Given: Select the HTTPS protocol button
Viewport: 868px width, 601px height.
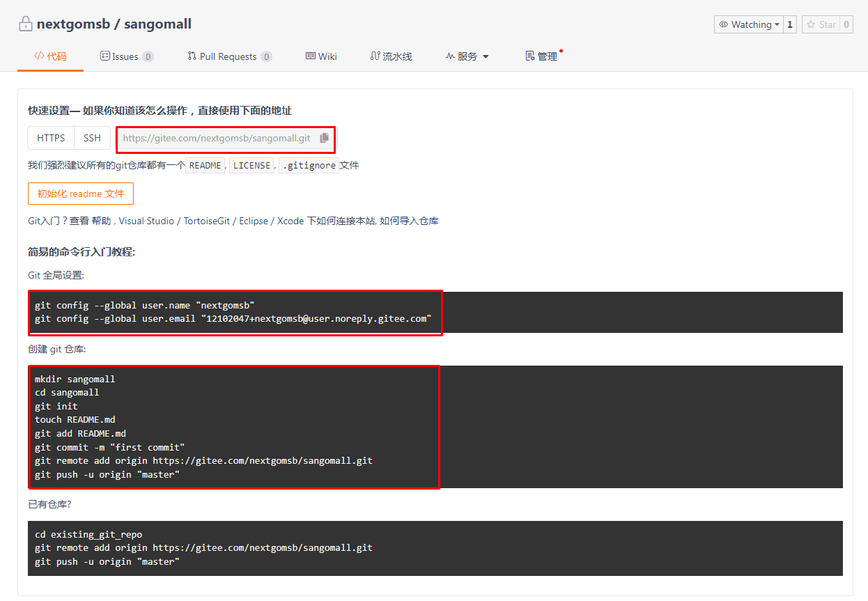Looking at the screenshot, I should (51, 138).
